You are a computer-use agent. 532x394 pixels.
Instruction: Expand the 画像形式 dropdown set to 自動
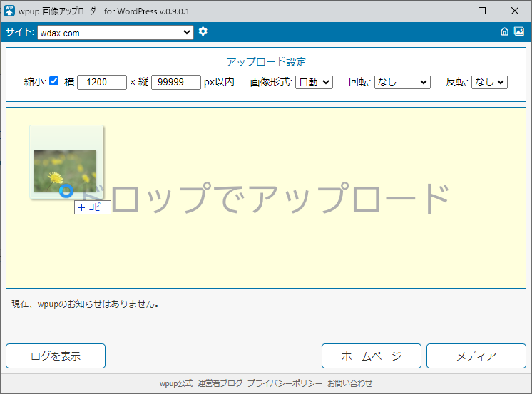pyautogui.click(x=314, y=82)
